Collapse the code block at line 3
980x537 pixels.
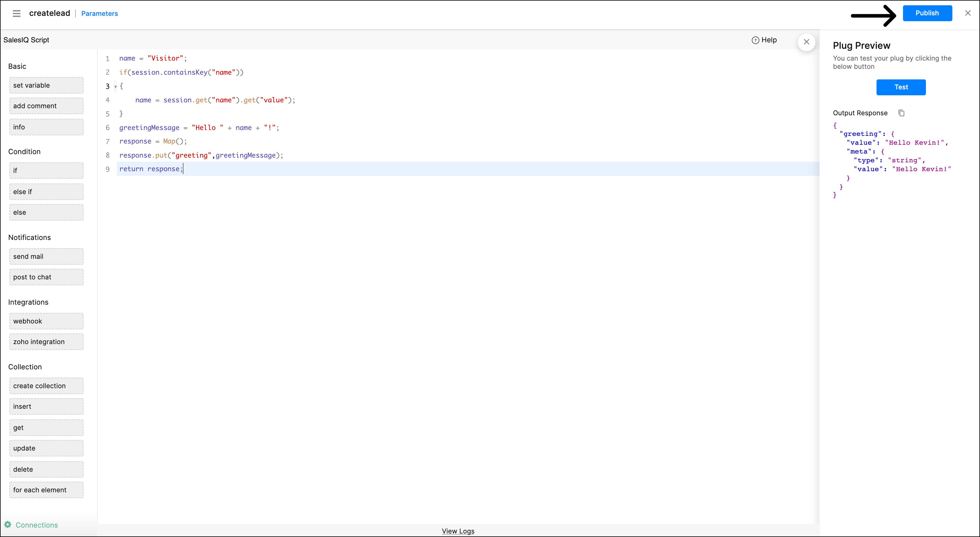pyautogui.click(x=116, y=87)
